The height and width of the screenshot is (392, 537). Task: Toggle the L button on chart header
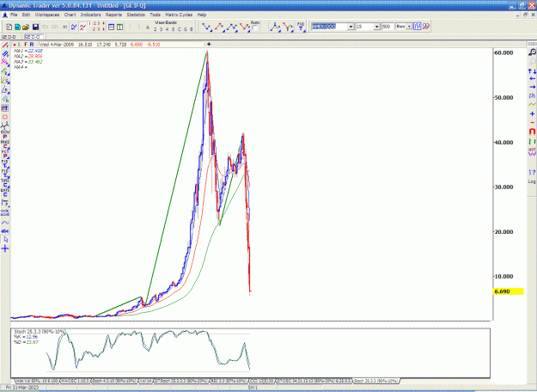[x=20, y=45]
